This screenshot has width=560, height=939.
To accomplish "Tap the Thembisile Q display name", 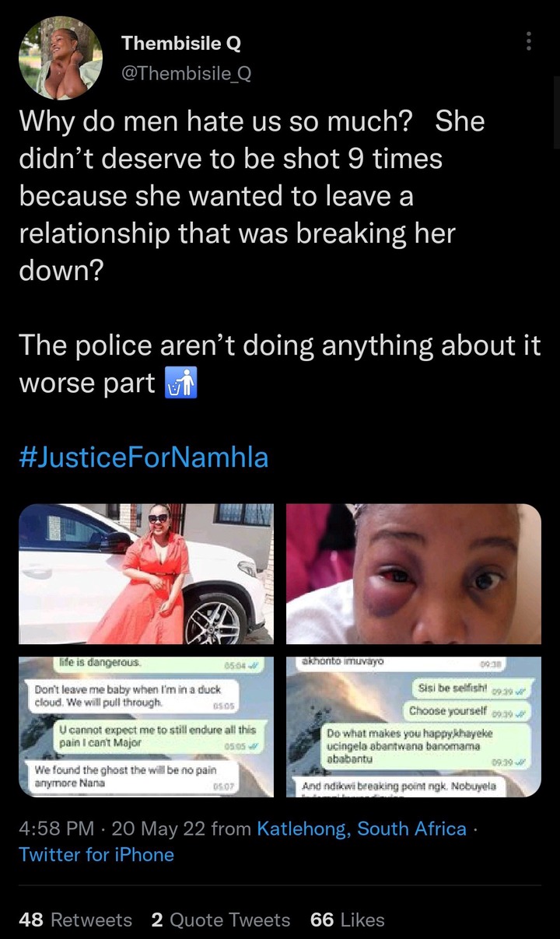I will (181, 44).
